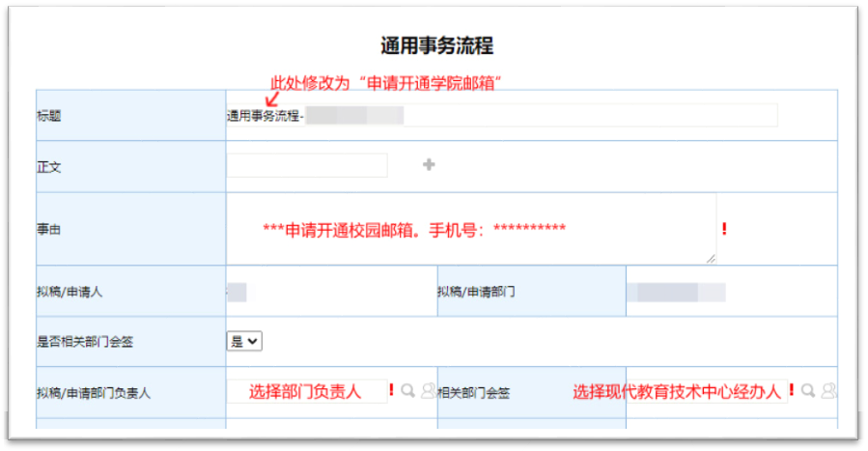868x451 pixels.
Task: Click magnifier icon for 相关部门会签 field
Action: 808,391
